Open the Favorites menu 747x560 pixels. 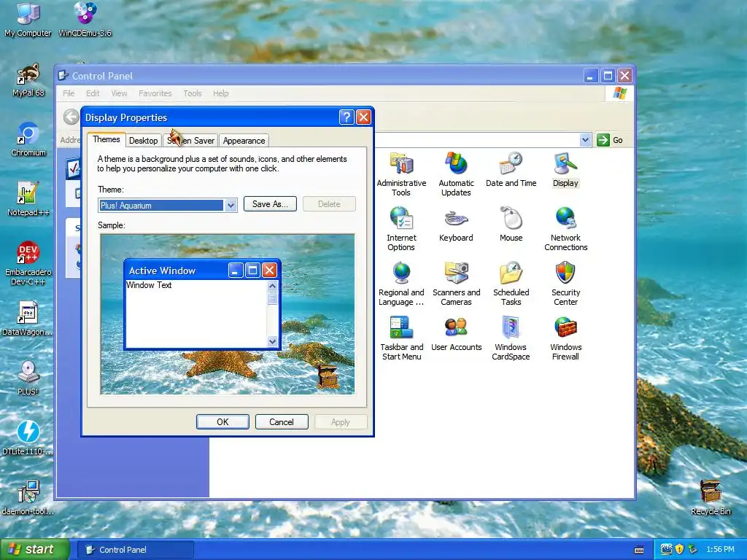click(x=155, y=93)
